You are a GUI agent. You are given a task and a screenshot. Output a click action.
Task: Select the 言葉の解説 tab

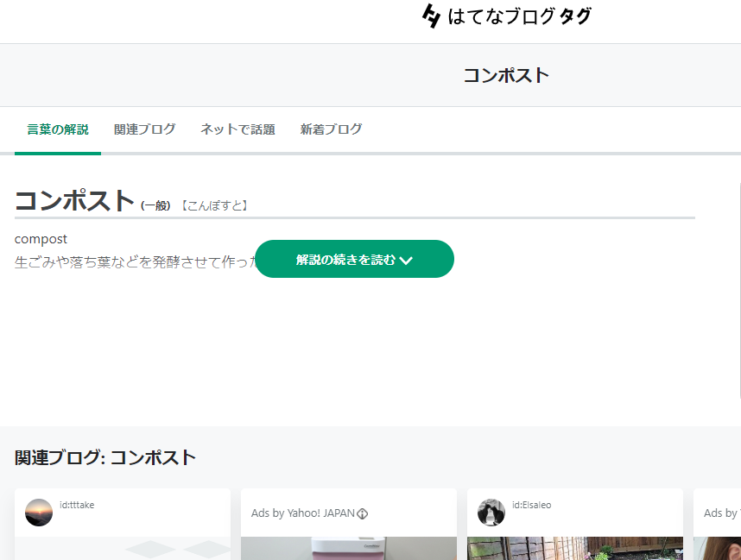coord(58,129)
